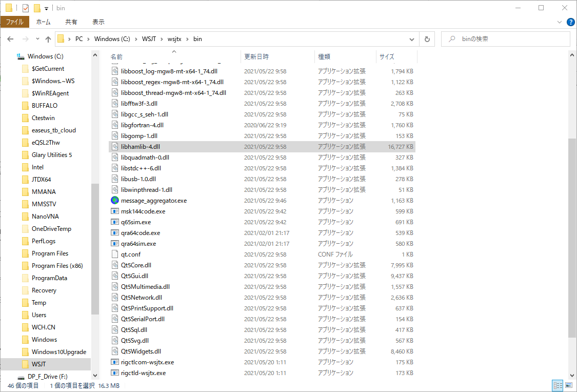The width and height of the screenshot is (577, 392).
Task: Click the navigation pane scroll down arrow
Action: pyautogui.click(x=95, y=376)
